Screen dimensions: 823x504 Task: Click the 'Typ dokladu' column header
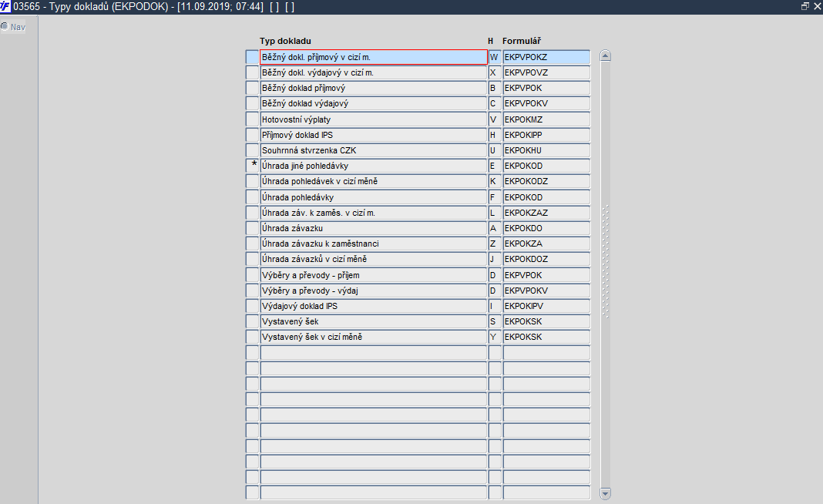[x=285, y=41]
